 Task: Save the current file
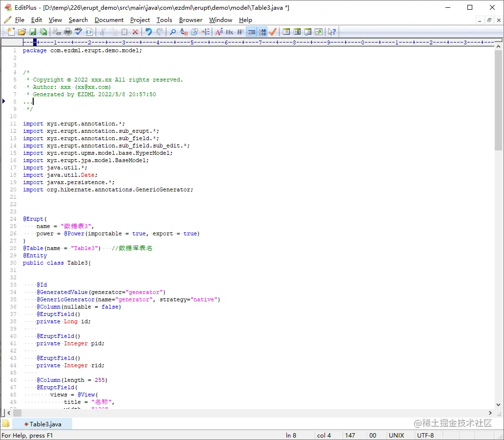coord(33,32)
